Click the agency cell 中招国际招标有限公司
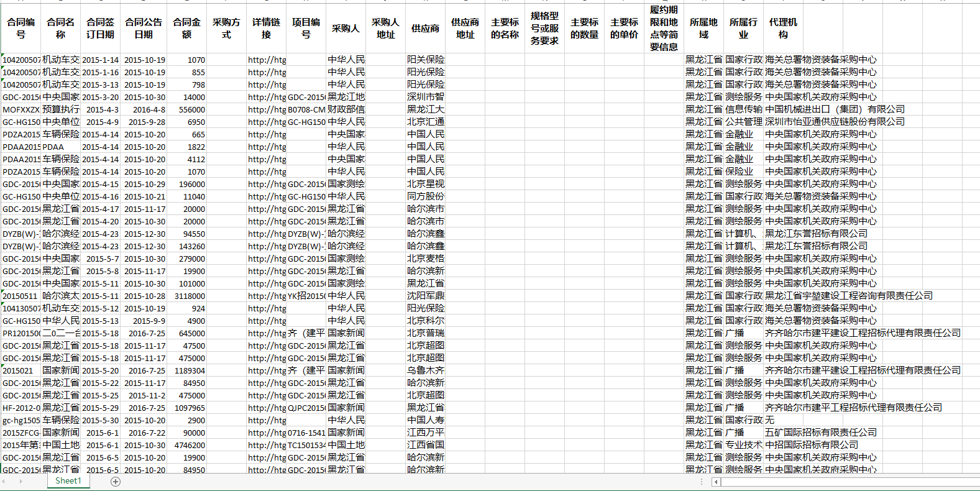The width and height of the screenshot is (980, 491). [x=812, y=445]
